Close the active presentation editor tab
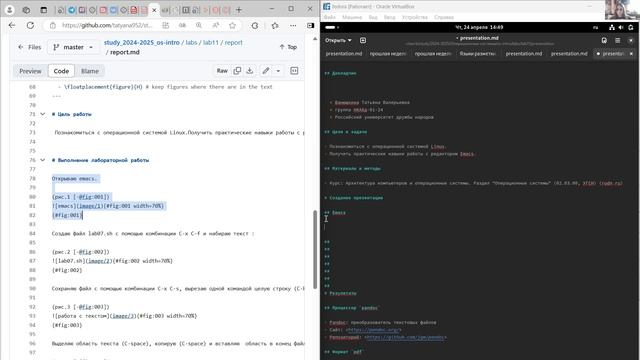The width and height of the screenshot is (640, 360). point(631,53)
